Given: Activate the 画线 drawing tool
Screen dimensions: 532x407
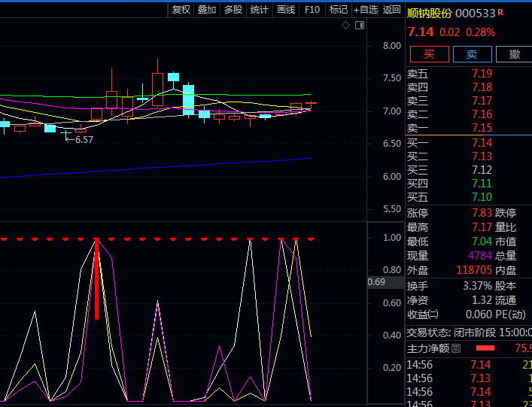Looking at the screenshot, I should tap(286, 10).
